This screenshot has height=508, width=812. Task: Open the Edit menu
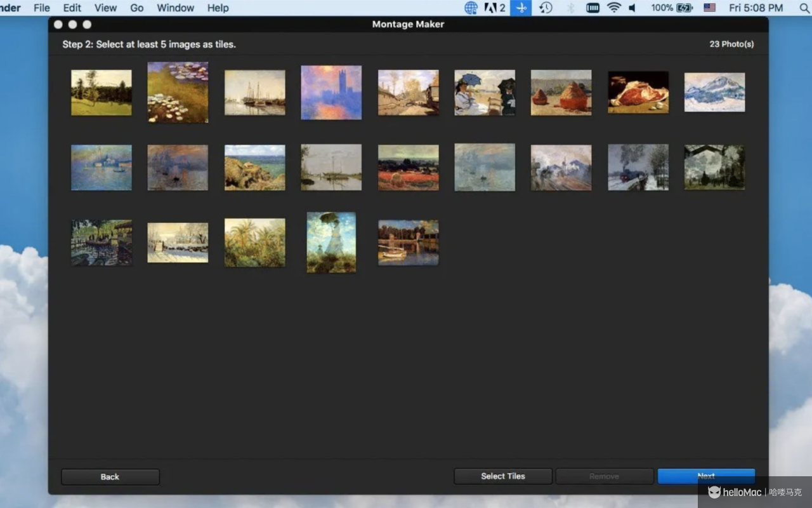(72, 8)
